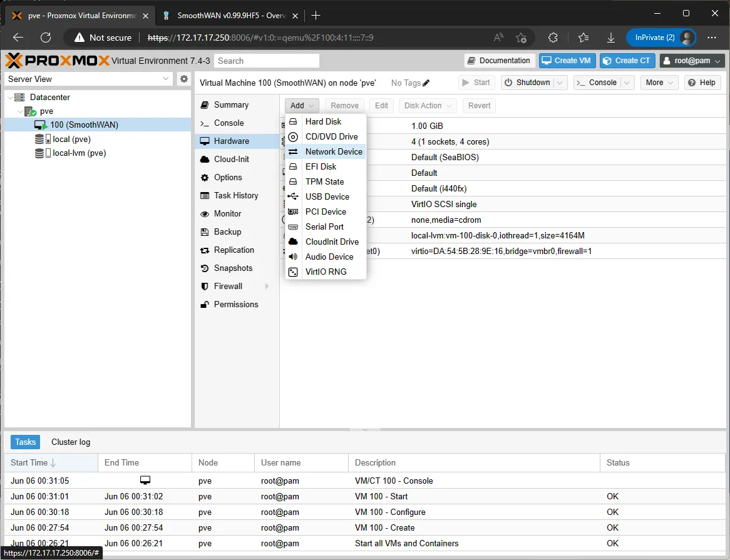Image resolution: width=730 pixels, height=560 pixels.
Task: Choose CD/DVD Drive in Add menu
Action: [326, 136]
